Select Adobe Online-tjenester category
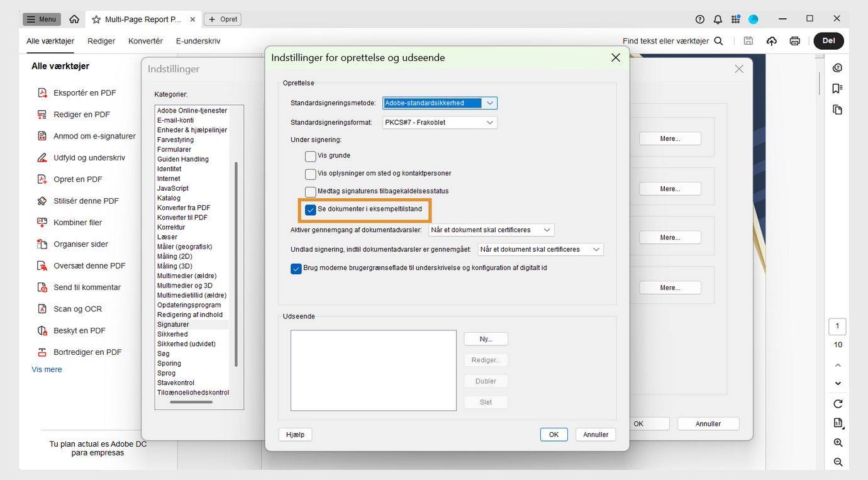The image size is (868, 480). click(x=192, y=111)
